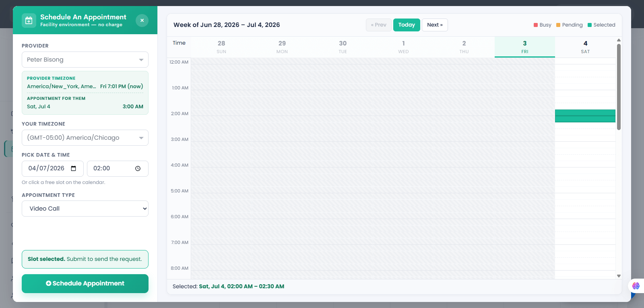Close the Schedule An Appointment dialog

(142, 21)
